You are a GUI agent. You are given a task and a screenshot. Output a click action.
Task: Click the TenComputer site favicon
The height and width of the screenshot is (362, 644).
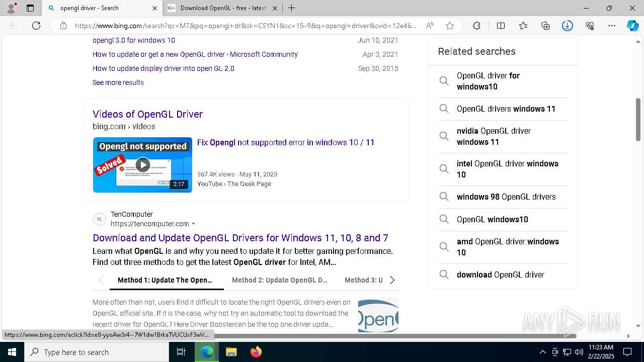pos(100,219)
